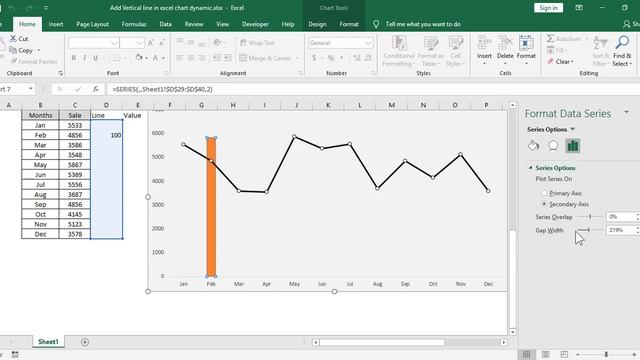Screen dimensions: 640x360
Task: Click the Sort & Filter icon
Action: click(600, 42)
